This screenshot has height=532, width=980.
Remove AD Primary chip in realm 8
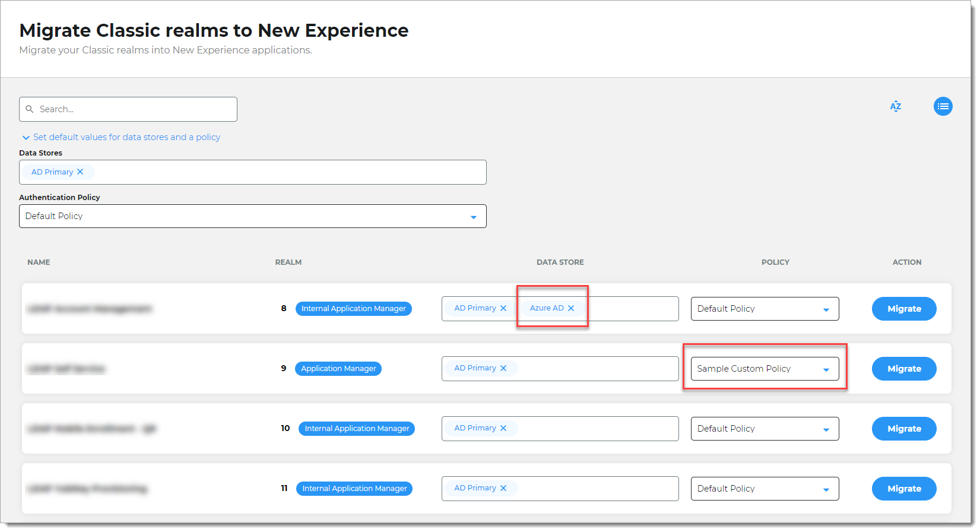coord(503,308)
